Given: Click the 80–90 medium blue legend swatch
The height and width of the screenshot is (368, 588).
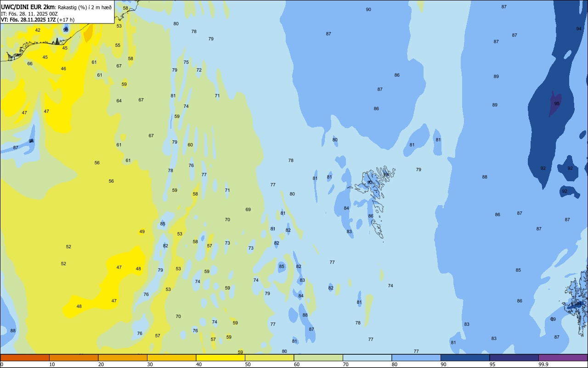Looking at the screenshot, I should pos(416,357).
